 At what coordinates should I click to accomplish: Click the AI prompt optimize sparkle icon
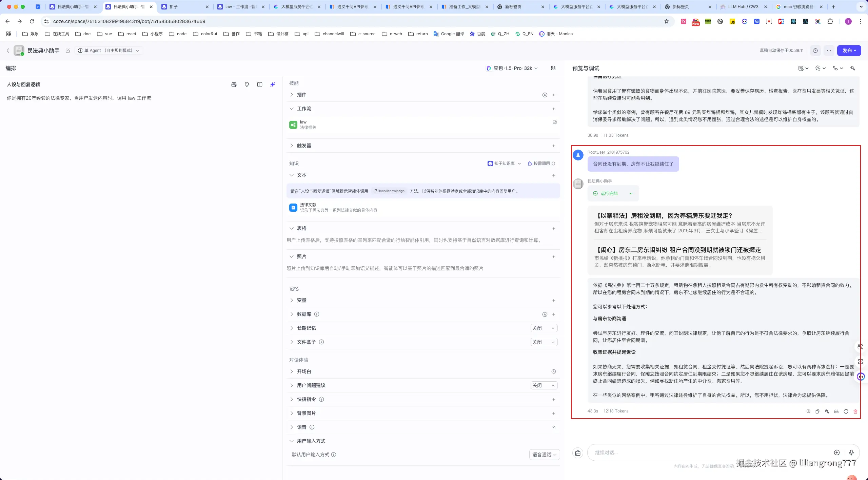click(272, 84)
